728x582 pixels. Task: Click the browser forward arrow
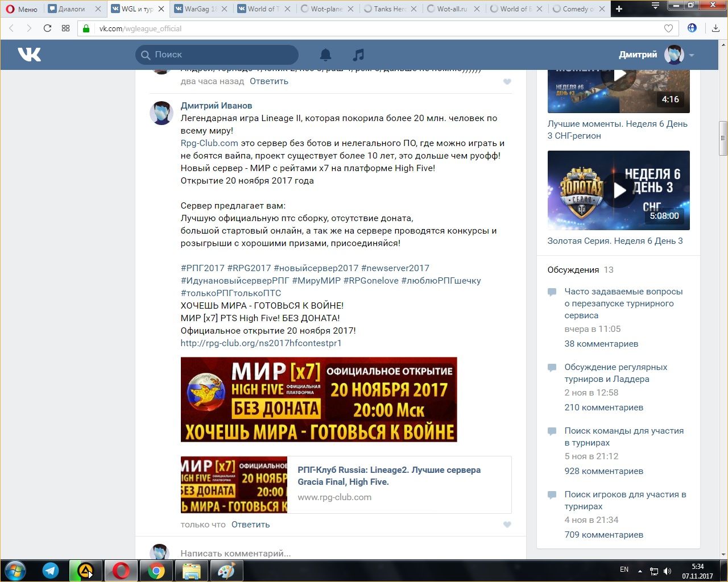28,28
